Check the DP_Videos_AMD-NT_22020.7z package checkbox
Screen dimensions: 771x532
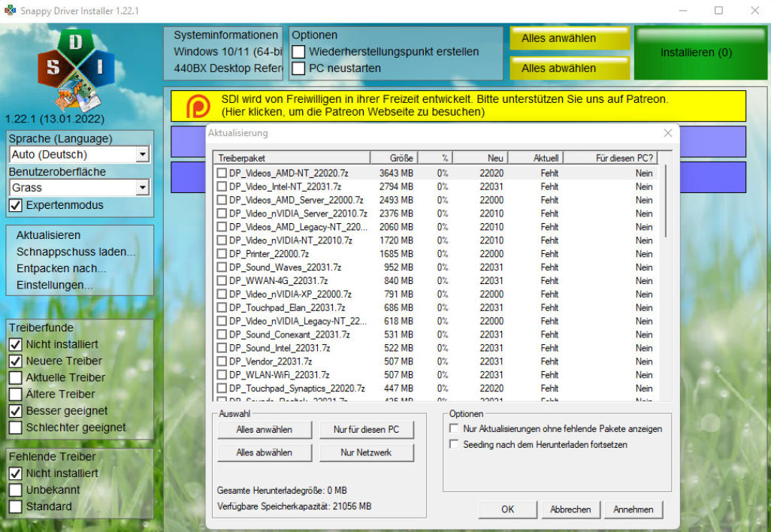coord(222,173)
